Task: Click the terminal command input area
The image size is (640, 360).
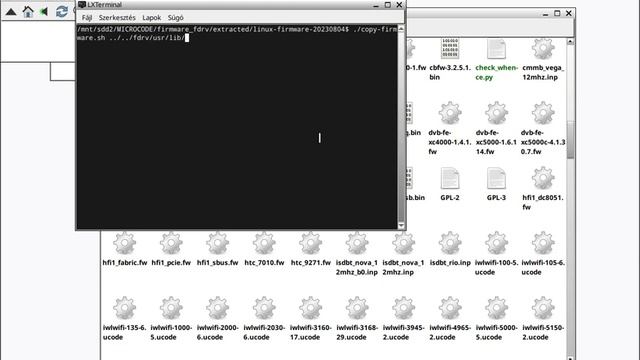Action: (x=237, y=127)
